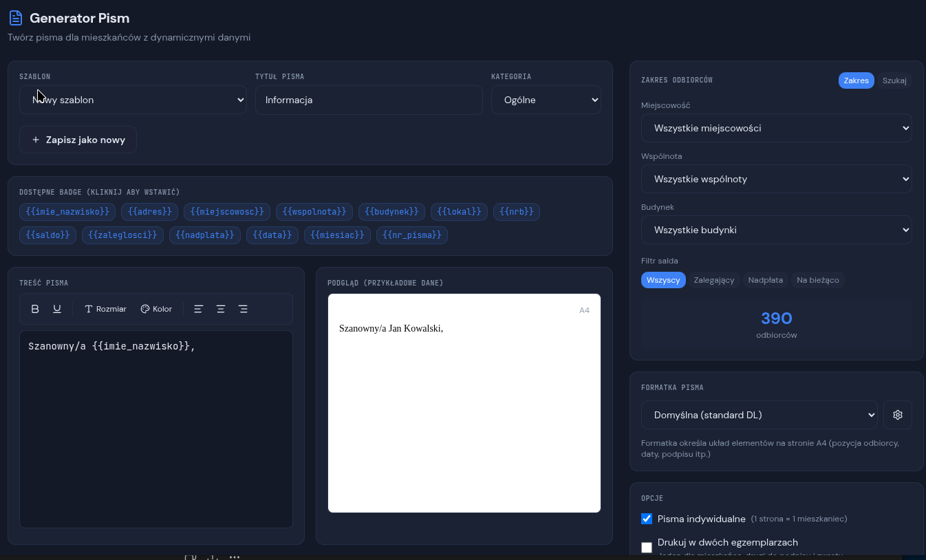
Task: Insert the {{saldo}} badge
Action: pos(47,235)
